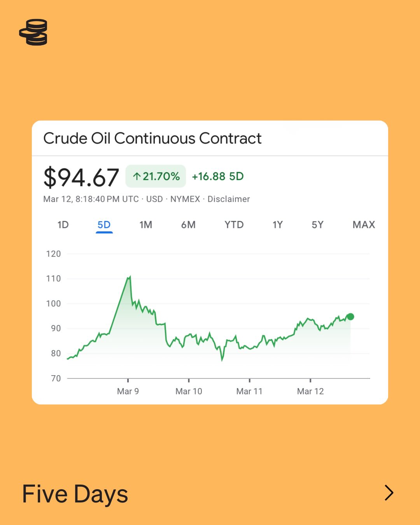Switch chart to the 1M tab
420x525 pixels.
click(x=146, y=225)
